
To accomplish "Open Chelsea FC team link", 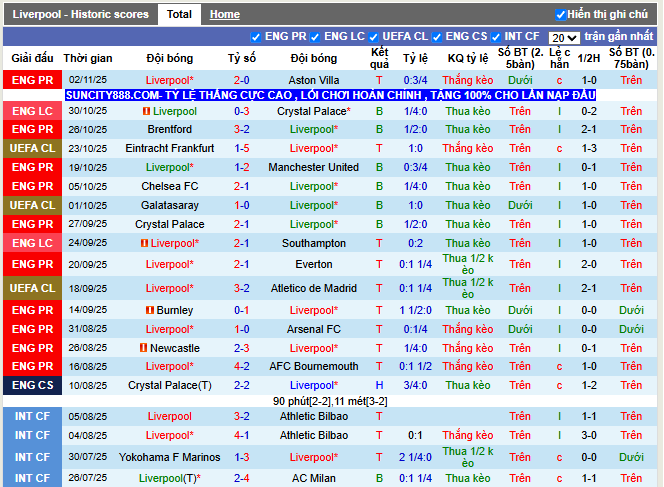I will [x=170, y=186].
